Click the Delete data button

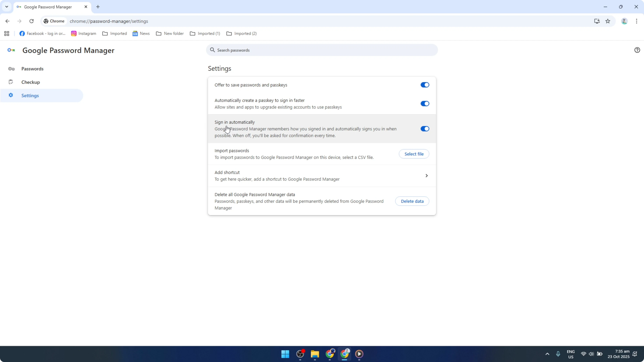(x=412, y=201)
